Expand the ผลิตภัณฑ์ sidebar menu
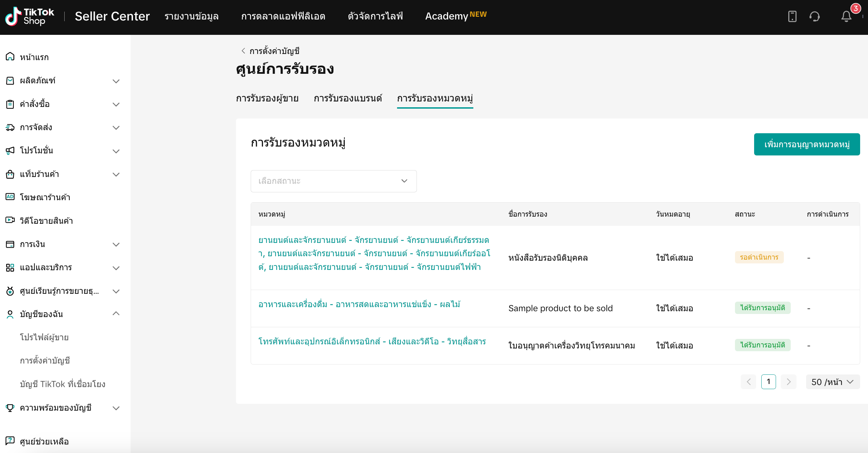 coord(116,81)
